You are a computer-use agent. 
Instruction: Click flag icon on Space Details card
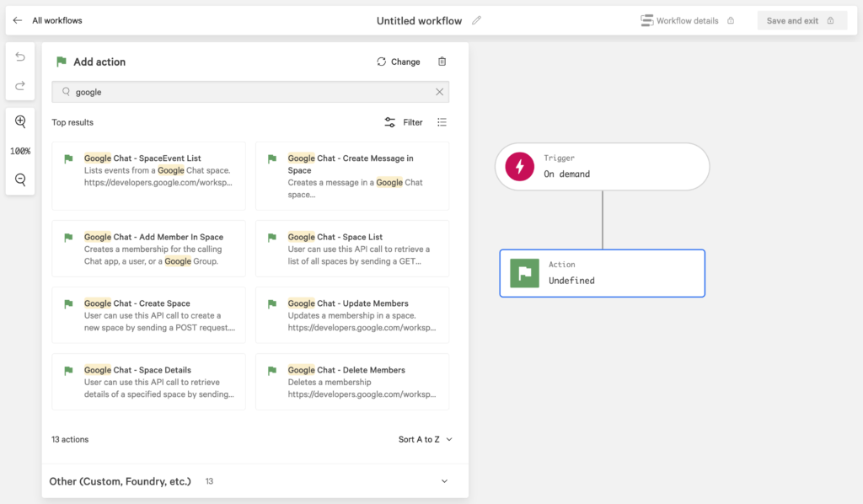coord(68,371)
